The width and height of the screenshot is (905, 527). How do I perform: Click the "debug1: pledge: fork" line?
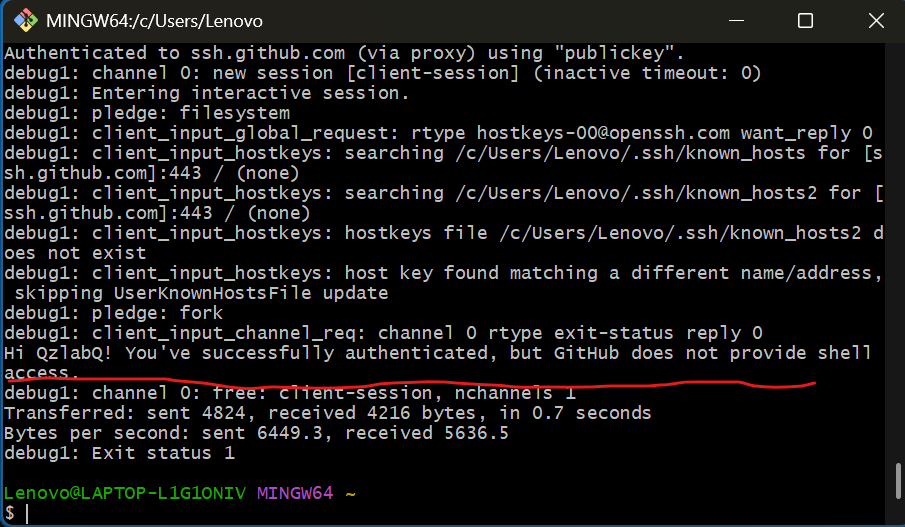point(114,313)
